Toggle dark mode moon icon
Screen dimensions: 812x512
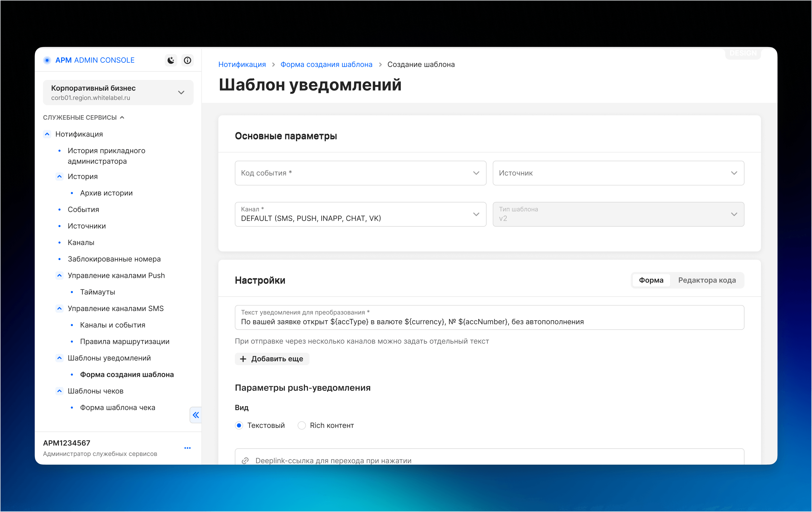pyautogui.click(x=171, y=60)
